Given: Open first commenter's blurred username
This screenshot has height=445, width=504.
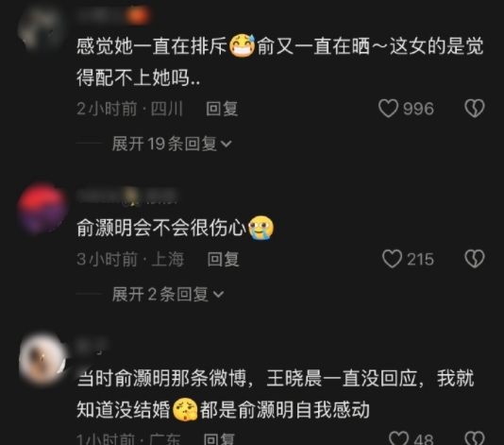Looking at the screenshot, I should tap(112, 15).
